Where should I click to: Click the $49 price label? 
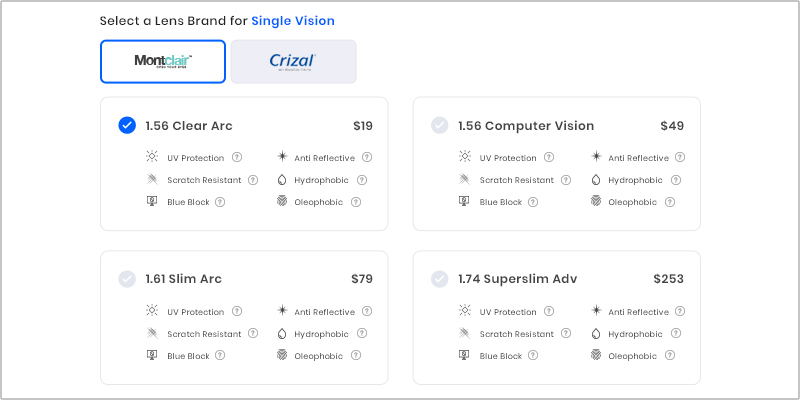[672, 126]
